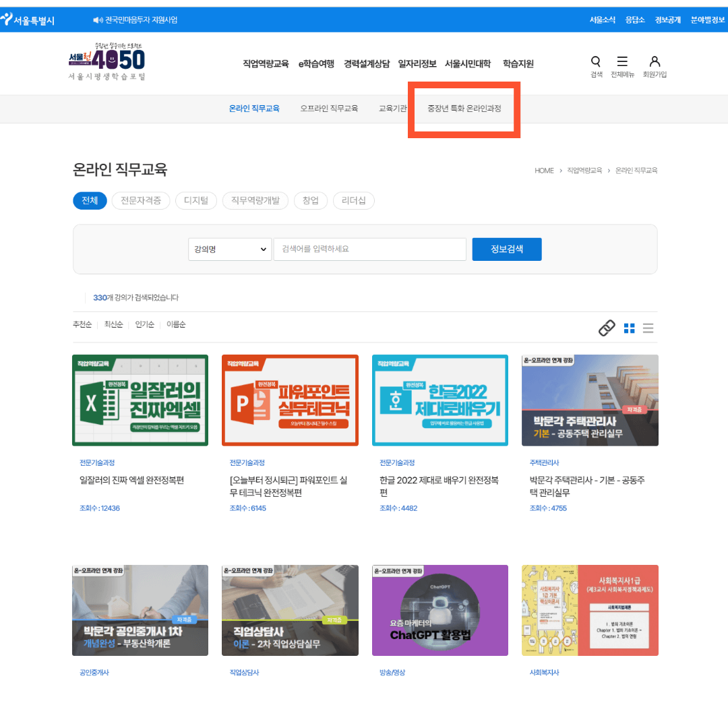Click the search dropdown's magnifier button 정보검색
Image resolution: width=728 pixels, height=728 pixels.
pos(506,249)
